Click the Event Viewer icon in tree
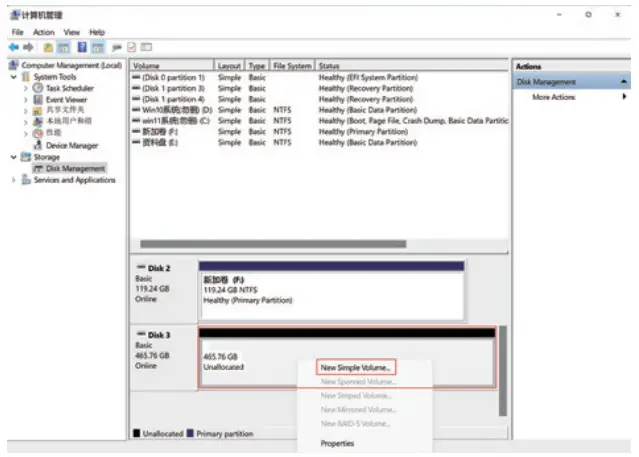The width and height of the screenshot is (639, 457). click(x=38, y=99)
